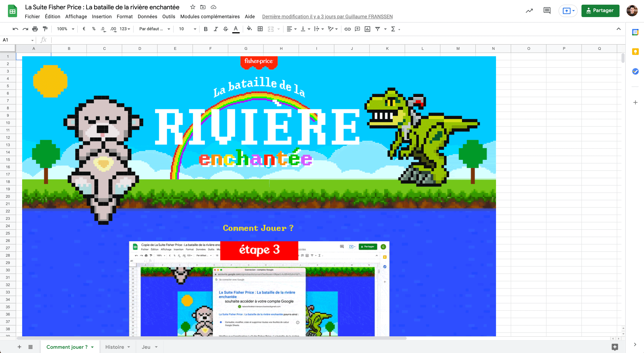
Task: Open the Format menu
Action: (124, 16)
